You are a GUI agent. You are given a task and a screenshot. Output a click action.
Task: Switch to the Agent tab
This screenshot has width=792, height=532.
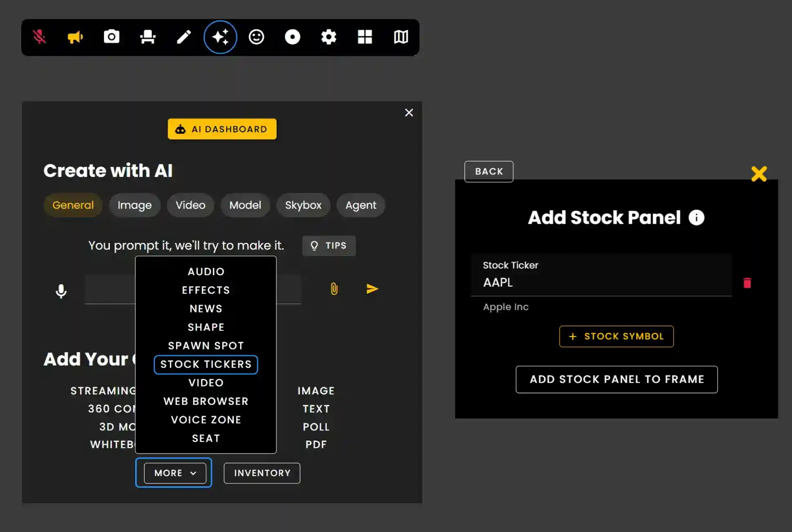coord(360,205)
